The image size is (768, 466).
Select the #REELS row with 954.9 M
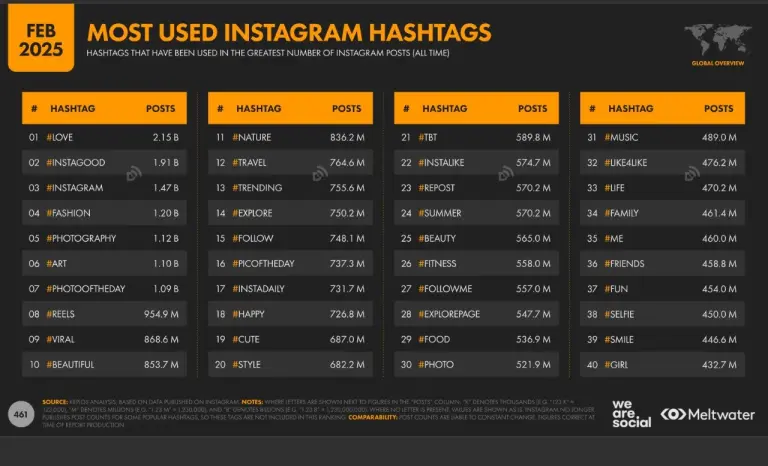104,314
